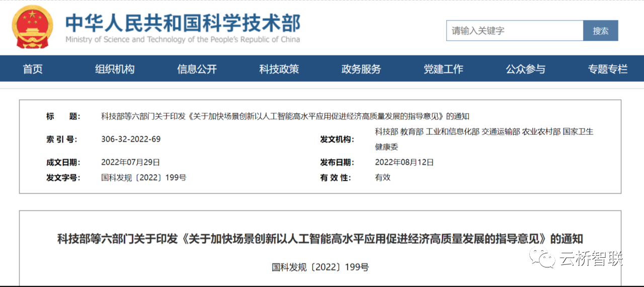Screen dimensions: 644x287
Task: Click the document date 2022年07月29日
Action: click(x=130, y=162)
